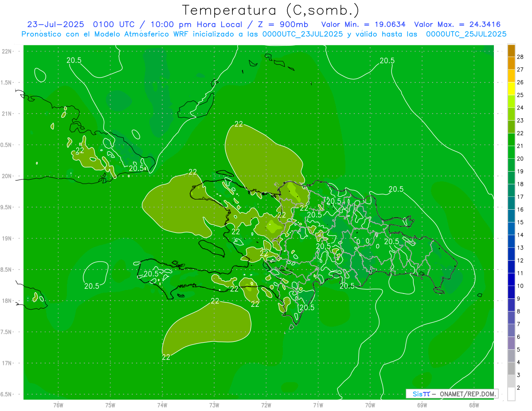Viewport: 532px width, 411px height.
Task: Click the 0000UTC_23JUL2025 initialization text
Action: (303, 34)
